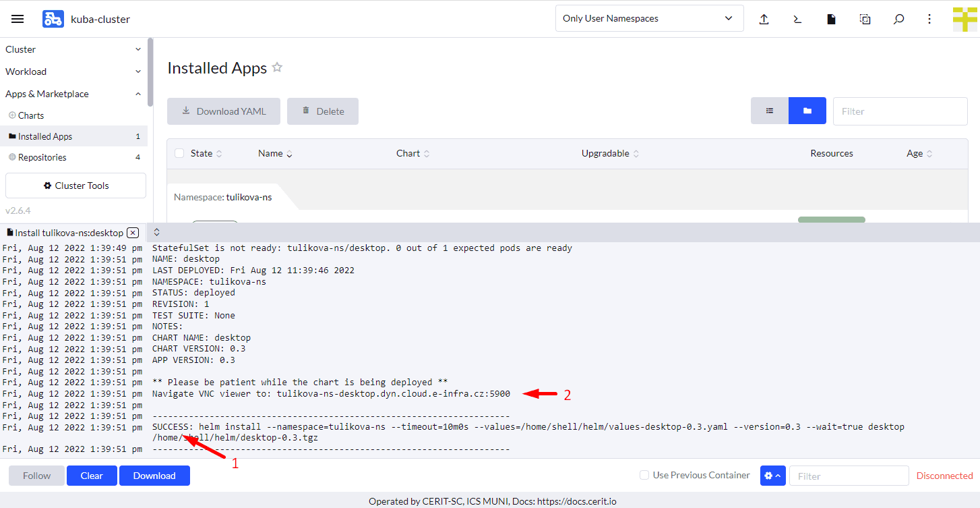Switch to flat list view

[x=770, y=111]
